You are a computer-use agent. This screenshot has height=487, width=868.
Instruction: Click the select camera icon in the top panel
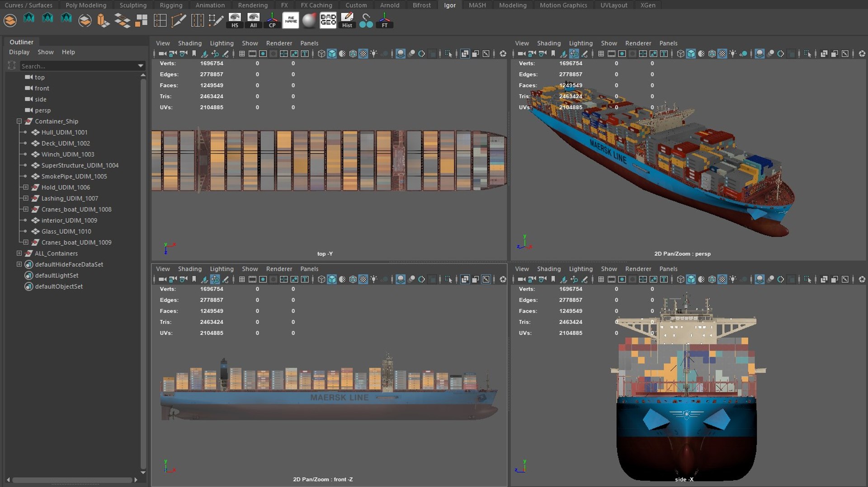[162, 54]
